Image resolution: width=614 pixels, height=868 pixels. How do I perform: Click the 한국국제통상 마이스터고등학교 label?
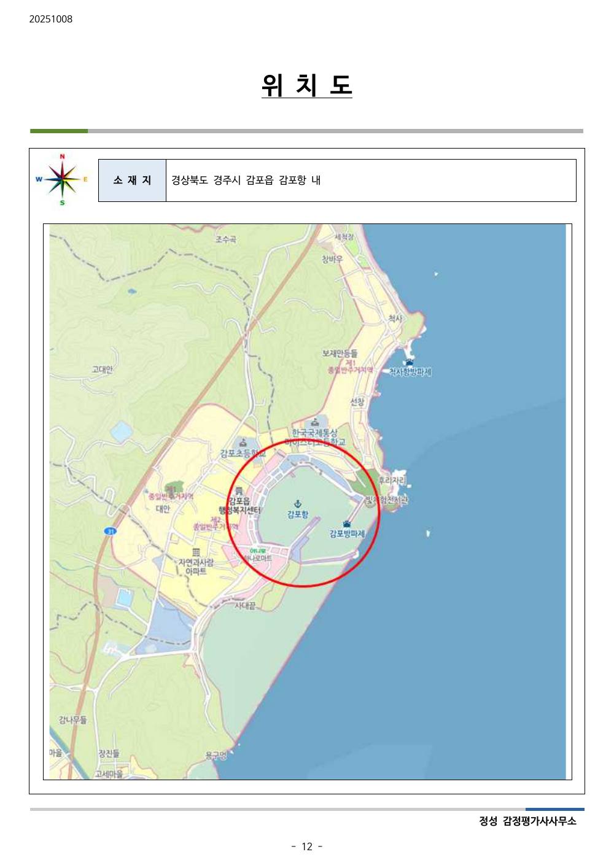[x=315, y=438]
